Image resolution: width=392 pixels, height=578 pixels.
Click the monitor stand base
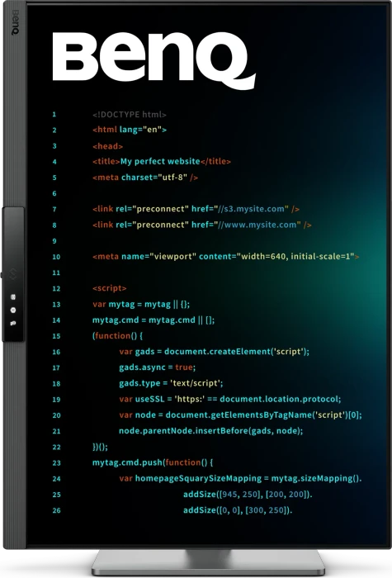[208, 561]
